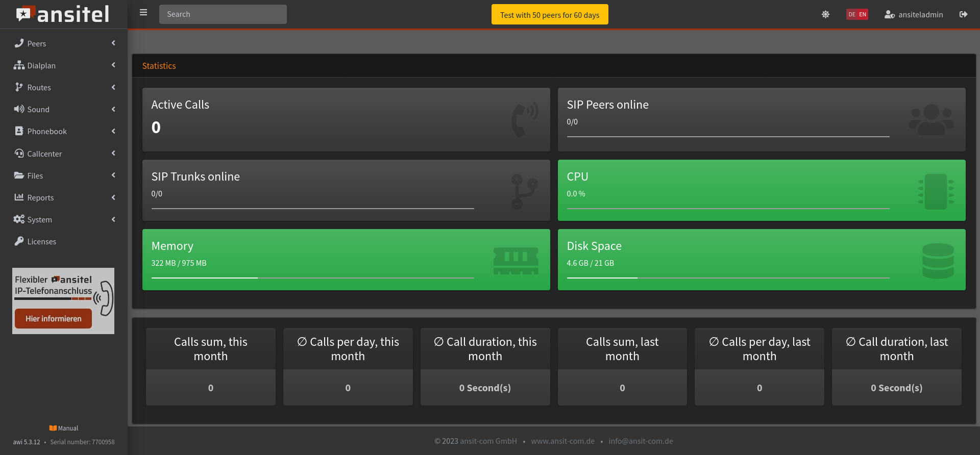Click into the Search input field
The width and height of the screenshot is (980, 455).
tap(223, 14)
